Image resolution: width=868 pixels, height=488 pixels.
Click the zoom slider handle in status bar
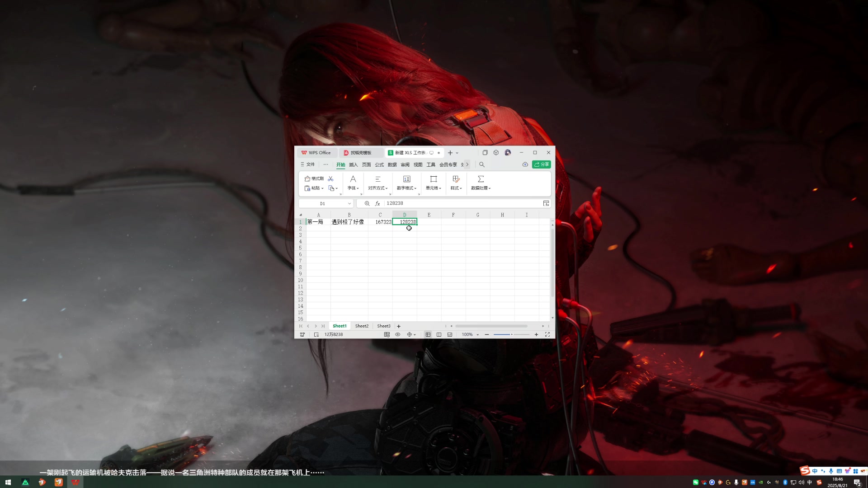(512, 334)
